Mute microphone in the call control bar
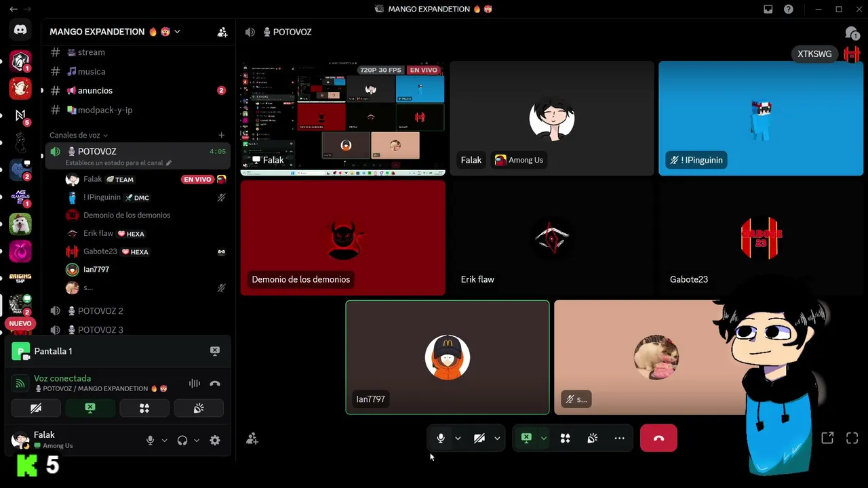868x488 pixels. (441, 439)
